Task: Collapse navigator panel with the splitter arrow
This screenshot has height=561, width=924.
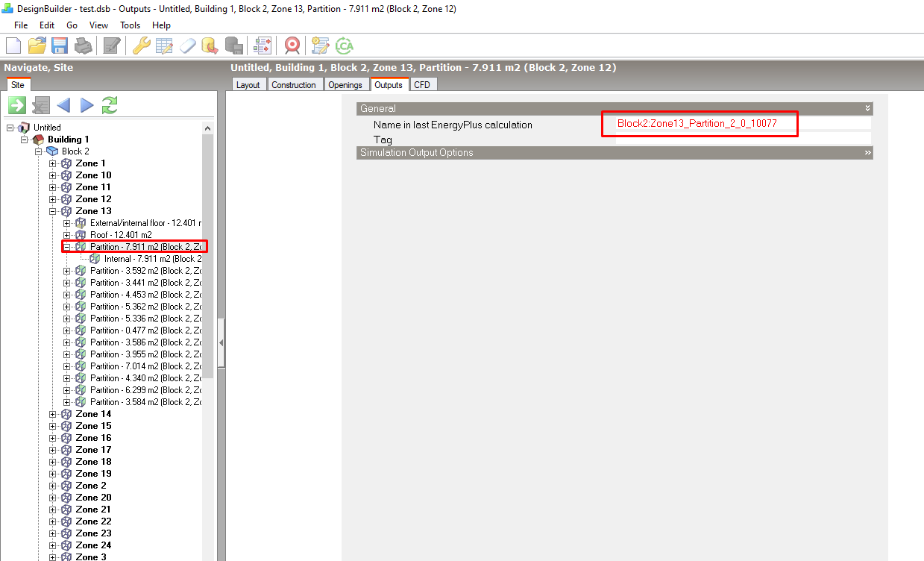Action: tap(221, 342)
